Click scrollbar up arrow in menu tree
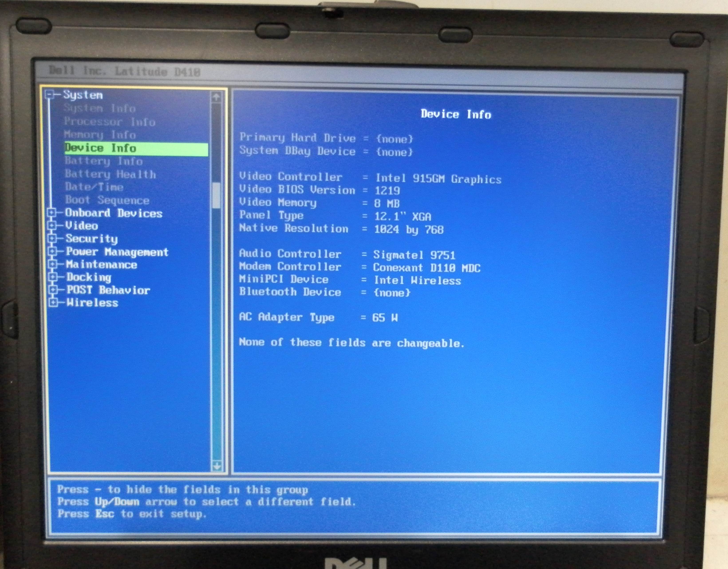The height and width of the screenshot is (569, 728). point(216,97)
